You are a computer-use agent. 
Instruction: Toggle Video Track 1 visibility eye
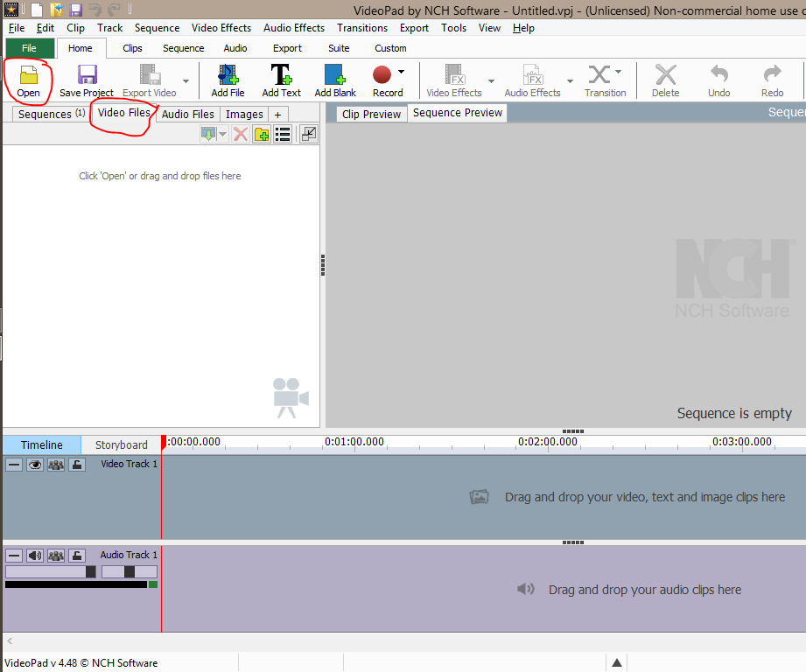(35, 465)
